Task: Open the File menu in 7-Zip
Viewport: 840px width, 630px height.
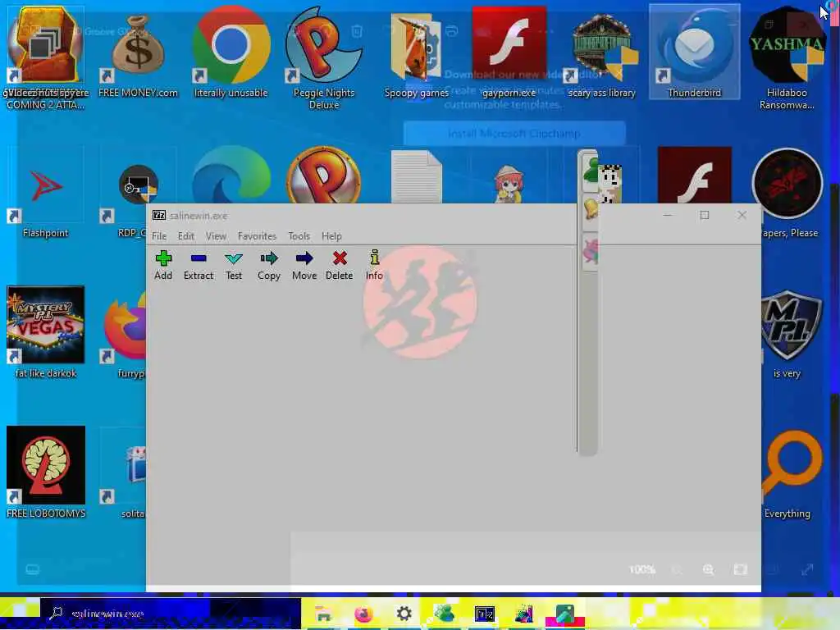Action: [x=159, y=236]
